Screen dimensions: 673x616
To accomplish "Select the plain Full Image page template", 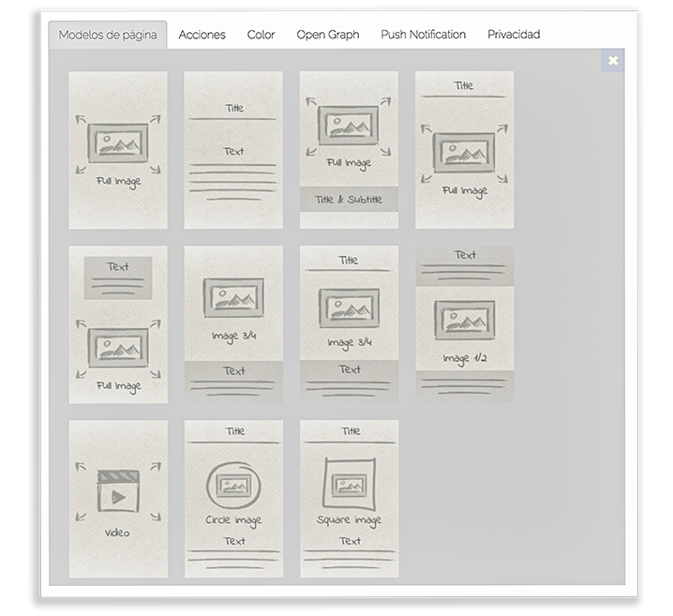I will click(x=118, y=150).
